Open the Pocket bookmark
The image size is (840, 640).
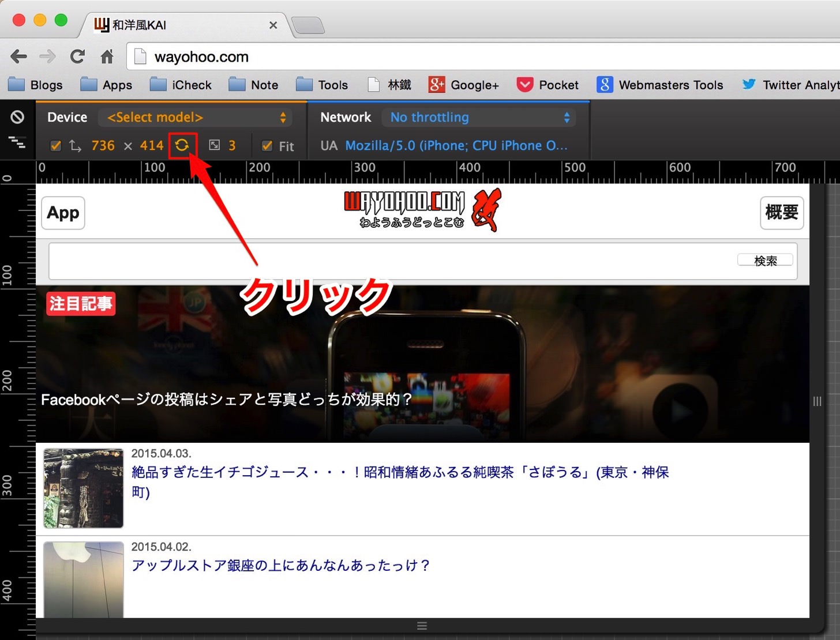pyautogui.click(x=547, y=85)
